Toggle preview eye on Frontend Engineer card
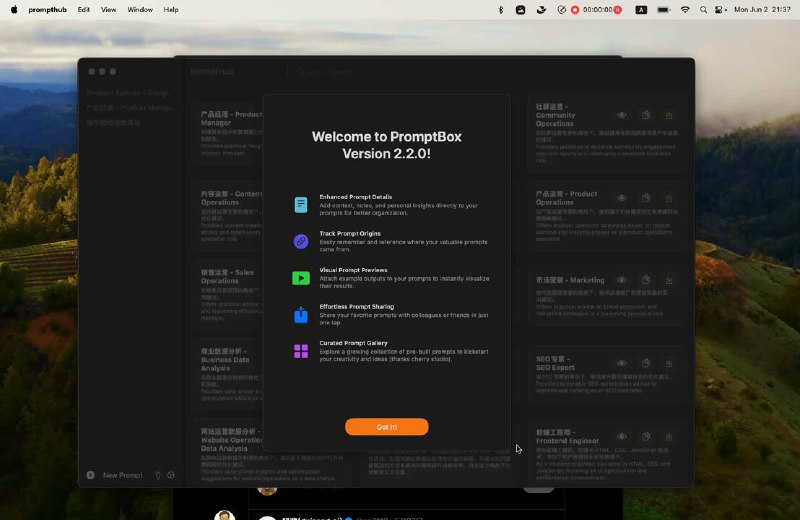800x520 pixels. 621,437
